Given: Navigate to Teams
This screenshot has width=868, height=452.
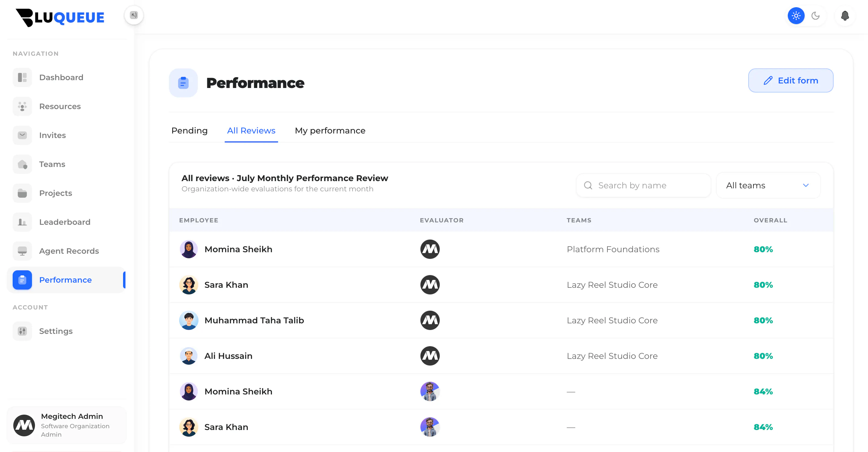Looking at the screenshot, I should [66, 164].
